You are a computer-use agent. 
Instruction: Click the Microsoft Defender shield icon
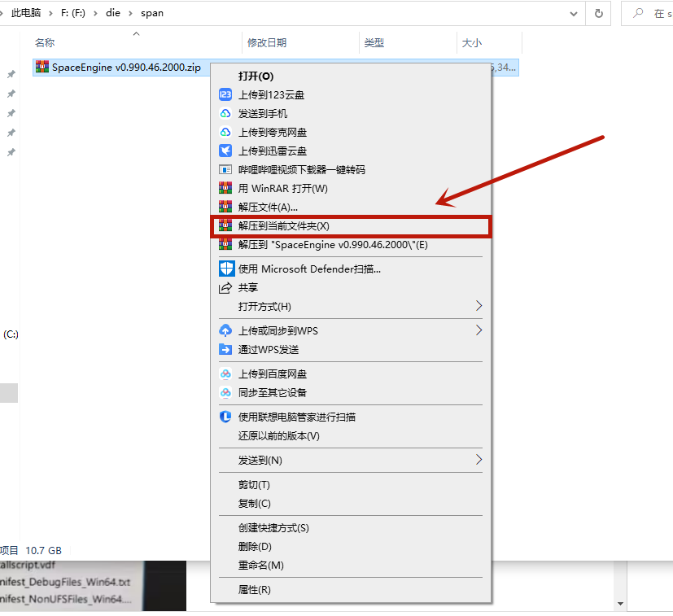click(x=226, y=269)
